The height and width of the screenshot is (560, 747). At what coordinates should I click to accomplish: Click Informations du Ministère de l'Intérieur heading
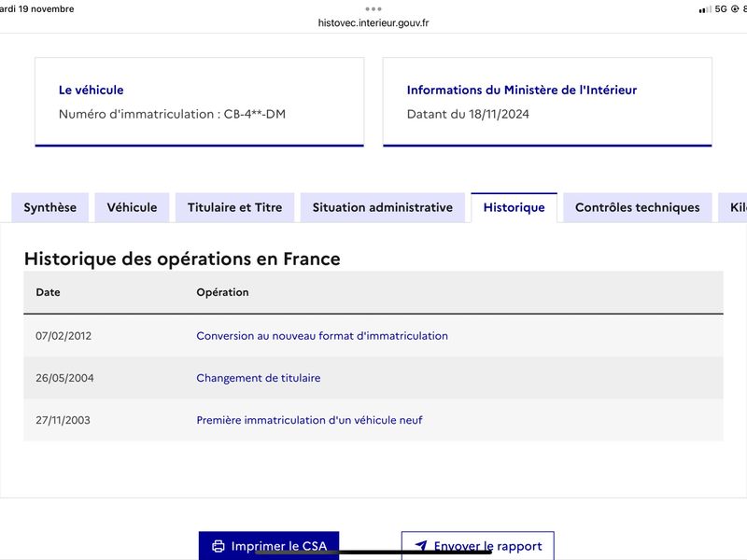(x=522, y=90)
